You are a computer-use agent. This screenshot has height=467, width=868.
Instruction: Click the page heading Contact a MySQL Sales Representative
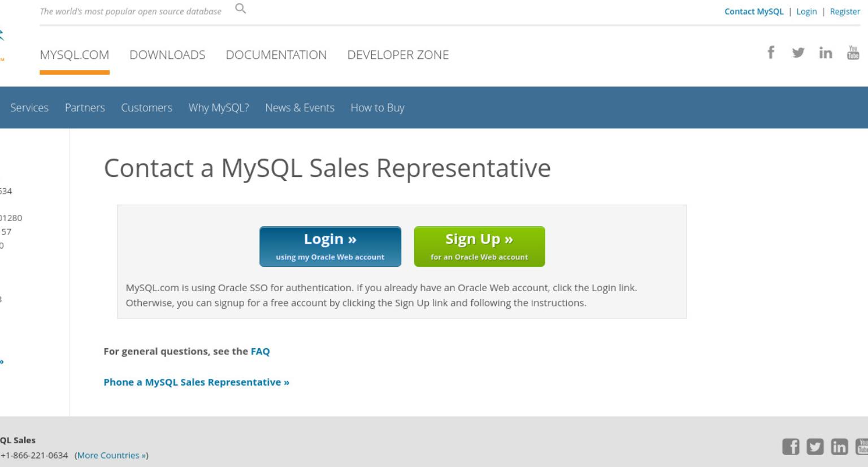pyautogui.click(x=327, y=168)
